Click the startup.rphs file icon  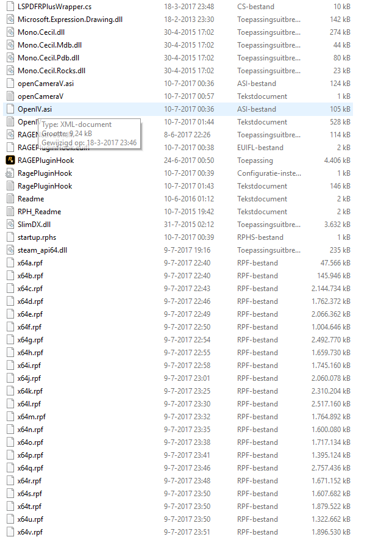10,237
